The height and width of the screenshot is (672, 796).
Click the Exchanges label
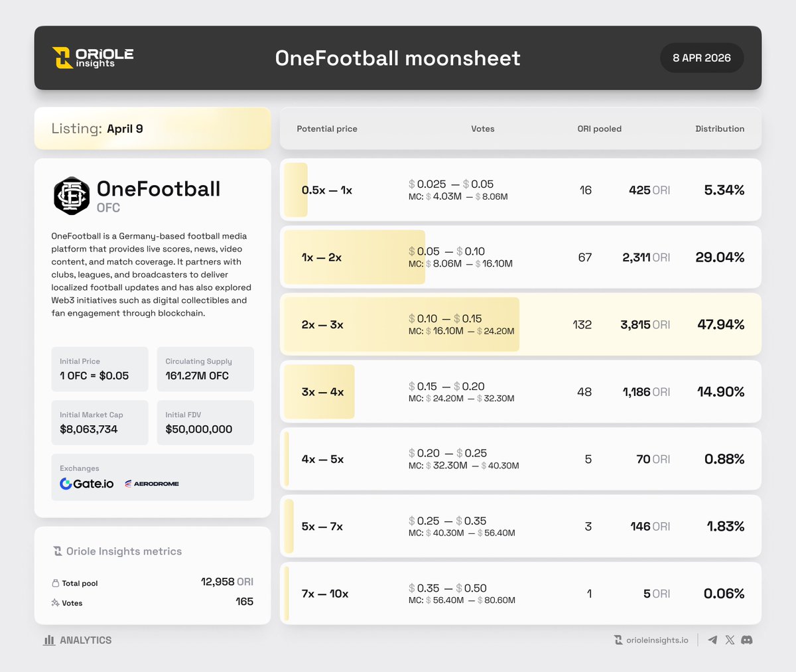point(80,468)
